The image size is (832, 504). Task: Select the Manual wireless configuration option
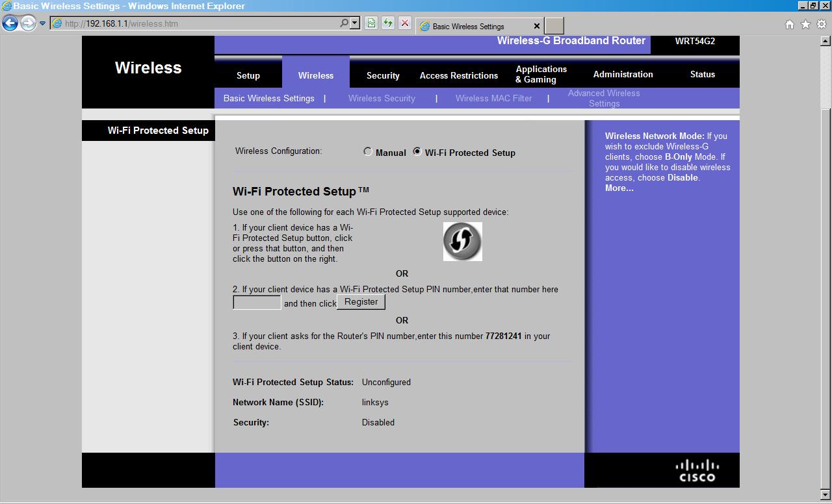[368, 152]
